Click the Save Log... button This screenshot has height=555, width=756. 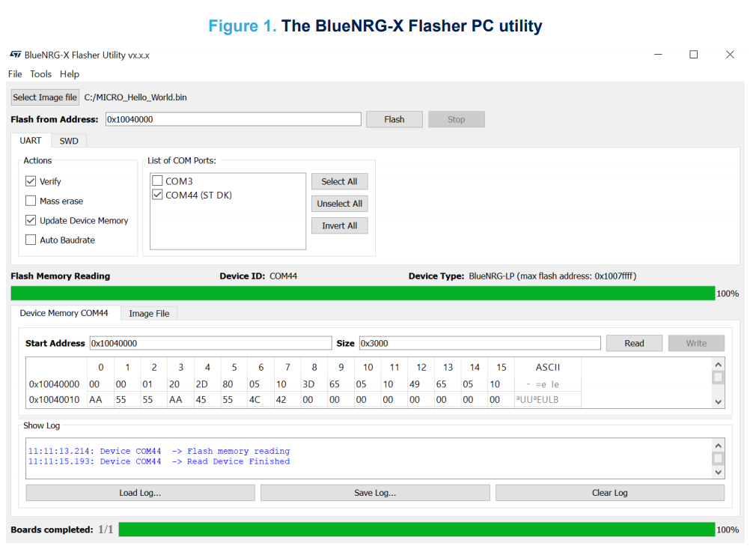point(375,493)
